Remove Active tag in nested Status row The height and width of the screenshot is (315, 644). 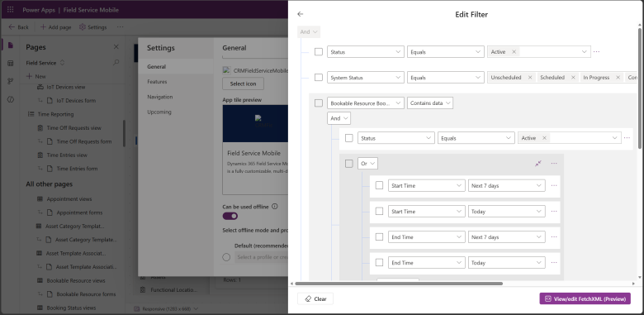(544, 138)
